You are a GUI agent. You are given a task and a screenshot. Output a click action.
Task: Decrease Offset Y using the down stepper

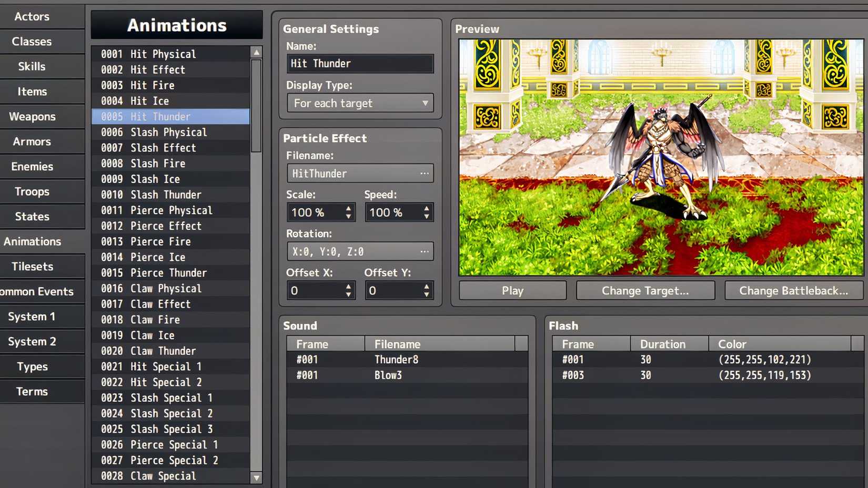(426, 294)
